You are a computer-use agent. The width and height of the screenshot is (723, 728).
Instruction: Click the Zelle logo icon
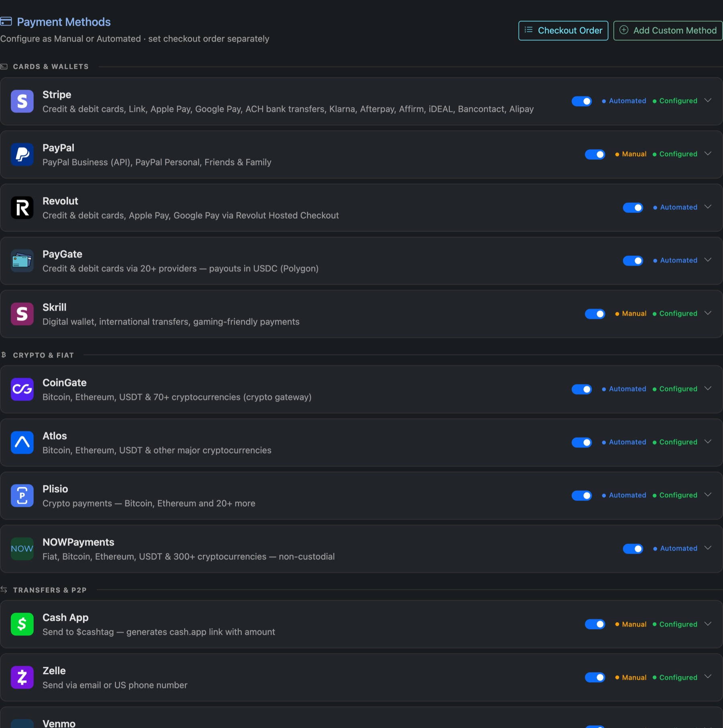(x=22, y=677)
